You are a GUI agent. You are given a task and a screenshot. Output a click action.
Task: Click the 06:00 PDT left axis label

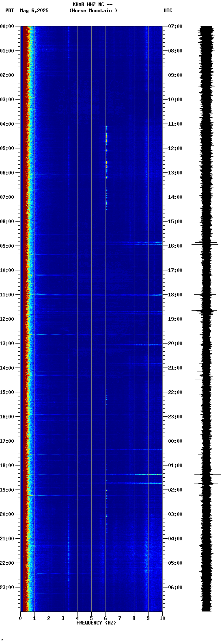[7, 173]
